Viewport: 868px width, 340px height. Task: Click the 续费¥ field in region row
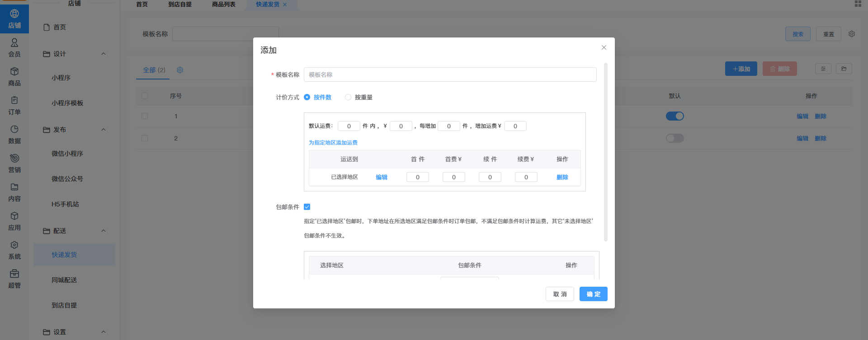(x=526, y=177)
